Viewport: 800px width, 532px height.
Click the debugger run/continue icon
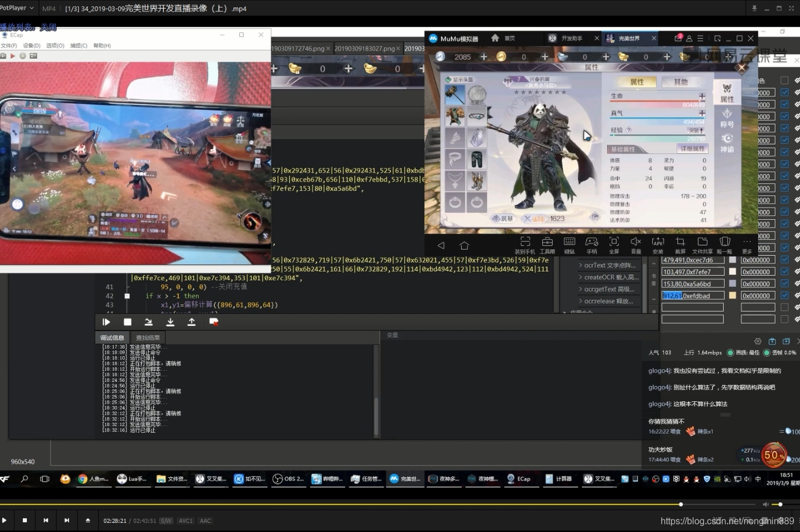coord(106,322)
